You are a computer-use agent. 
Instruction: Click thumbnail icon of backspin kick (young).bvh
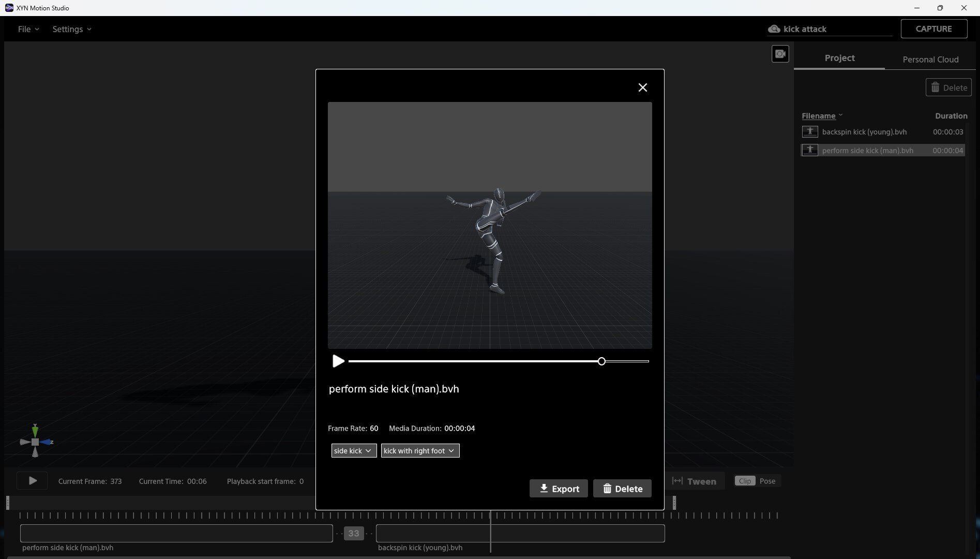(809, 132)
